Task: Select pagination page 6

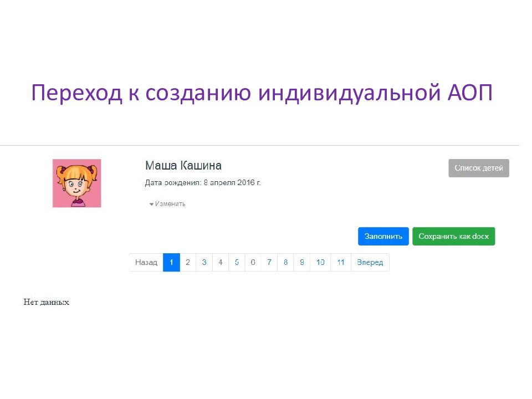Action: tap(253, 262)
